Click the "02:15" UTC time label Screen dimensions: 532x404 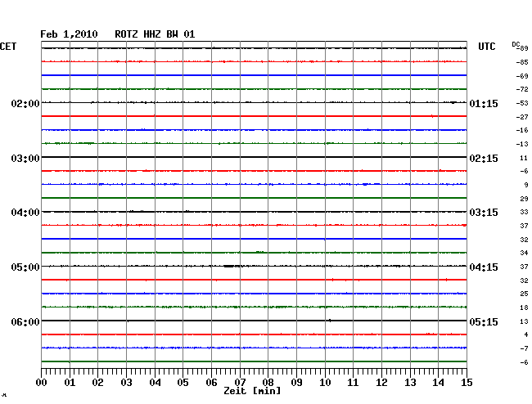point(484,159)
